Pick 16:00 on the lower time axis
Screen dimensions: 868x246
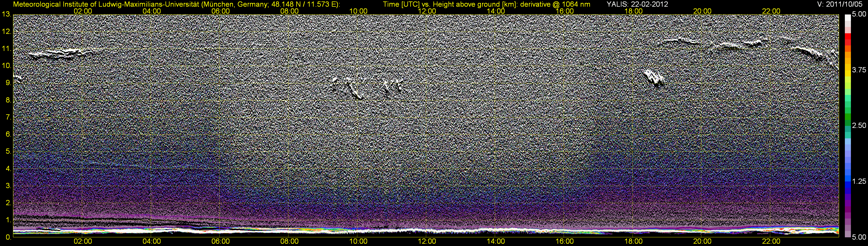click(565, 241)
